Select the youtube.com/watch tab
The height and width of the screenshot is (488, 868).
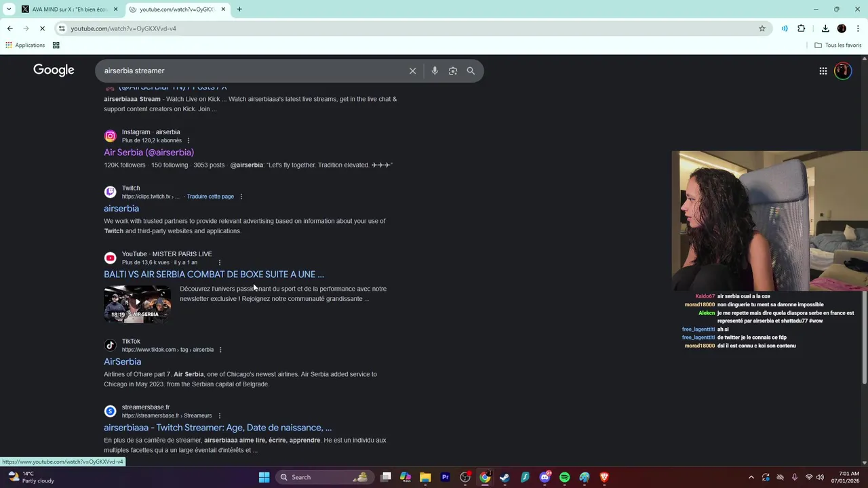coord(176,9)
